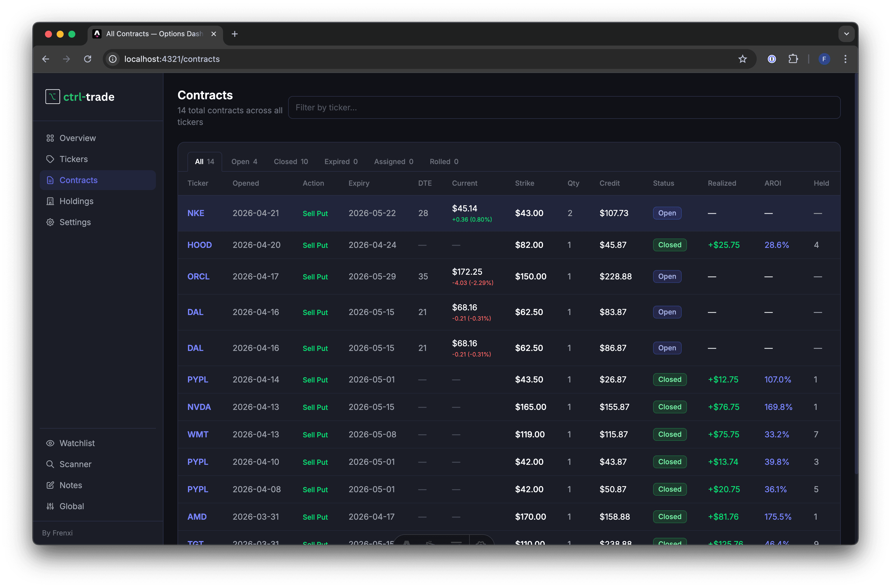Image resolution: width=891 pixels, height=588 pixels.
Task: Select the Tickers tag icon
Action: coord(50,159)
